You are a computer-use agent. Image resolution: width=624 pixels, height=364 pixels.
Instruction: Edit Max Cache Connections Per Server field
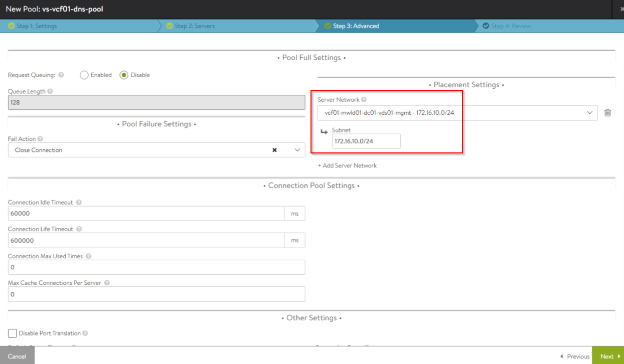pos(157,294)
